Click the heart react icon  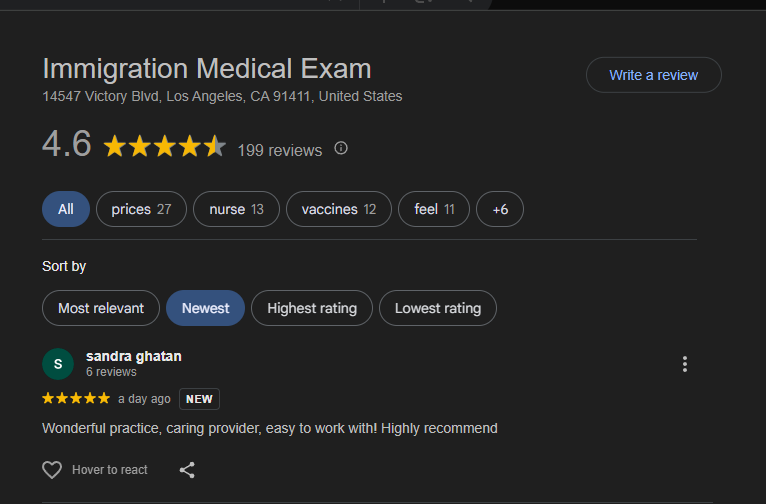point(52,470)
